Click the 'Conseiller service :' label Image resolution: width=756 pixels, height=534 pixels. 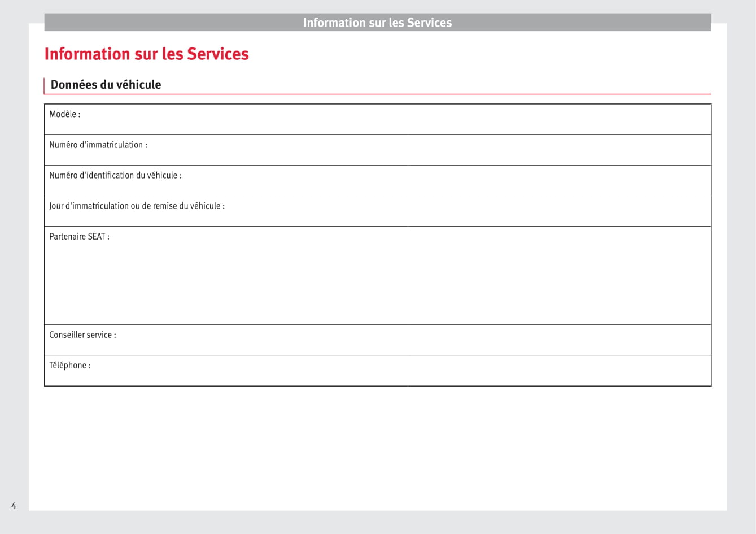pyautogui.click(x=82, y=335)
